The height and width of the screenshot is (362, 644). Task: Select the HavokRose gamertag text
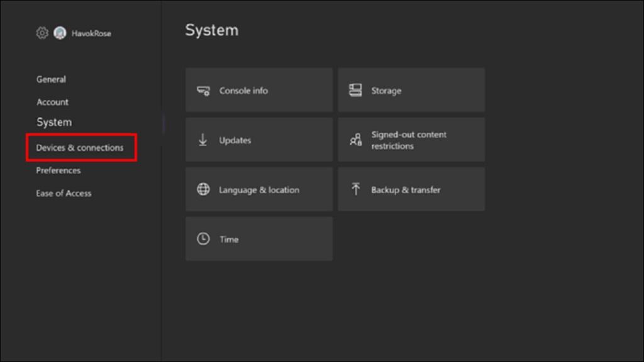point(91,34)
